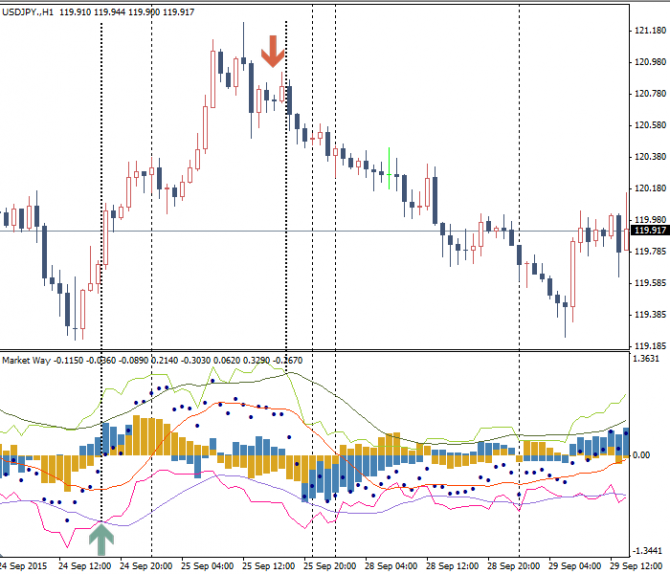Click the 120.180 price axis label
The height and width of the screenshot is (574, 670).
click(650, 188)
